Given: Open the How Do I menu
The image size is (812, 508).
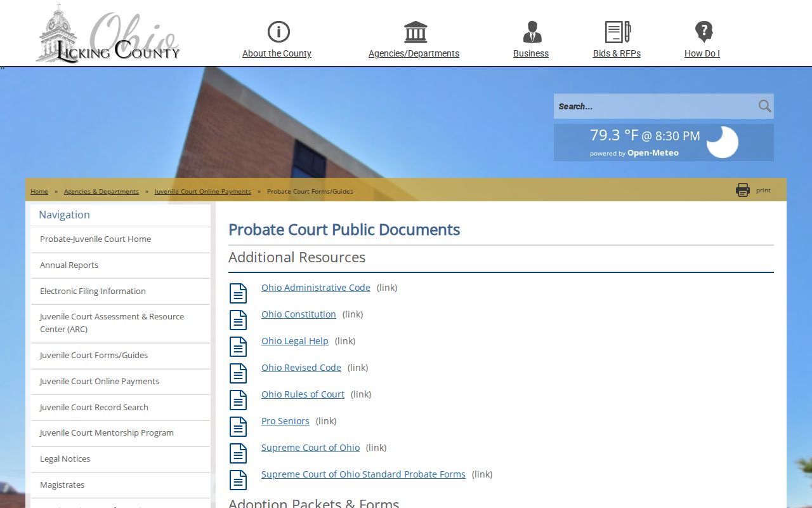Looking at the screenshot, I should tap(702, 53).
